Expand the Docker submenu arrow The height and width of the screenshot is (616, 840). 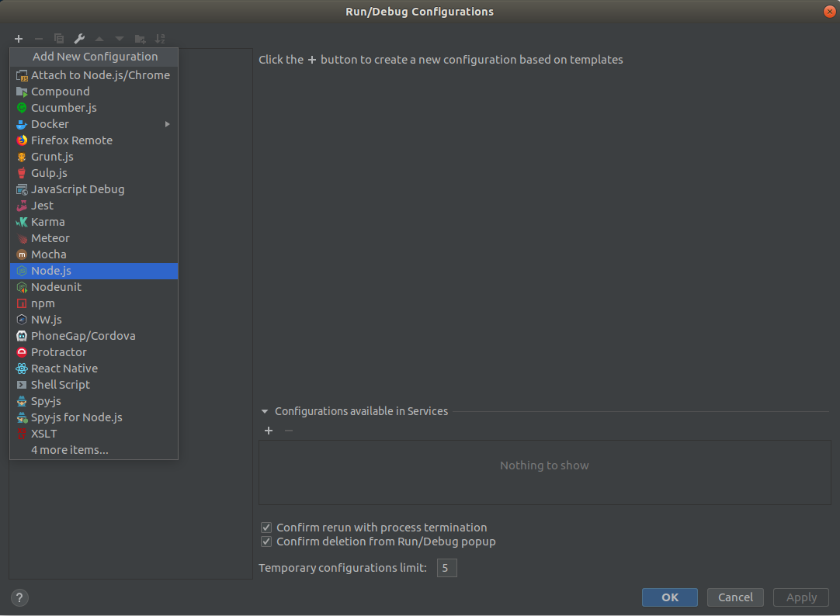coord(167,124)
